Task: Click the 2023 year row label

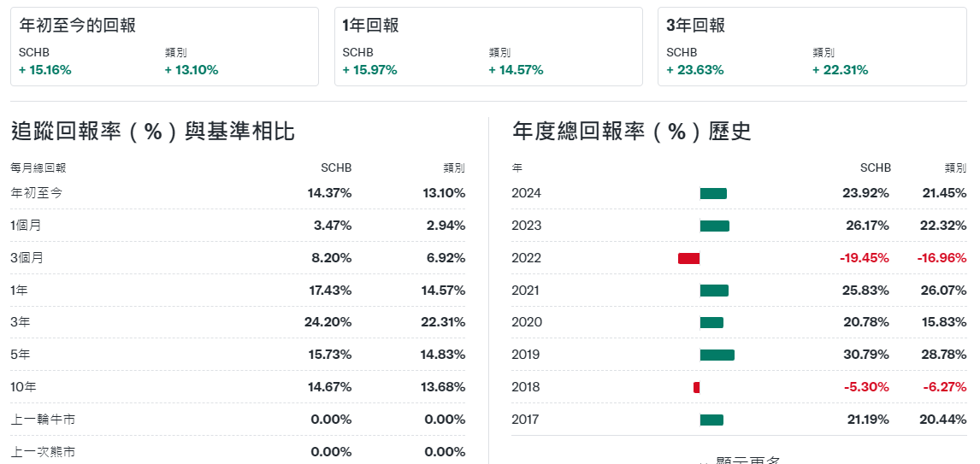Action: pyautogui.click(x=526, y=226)
